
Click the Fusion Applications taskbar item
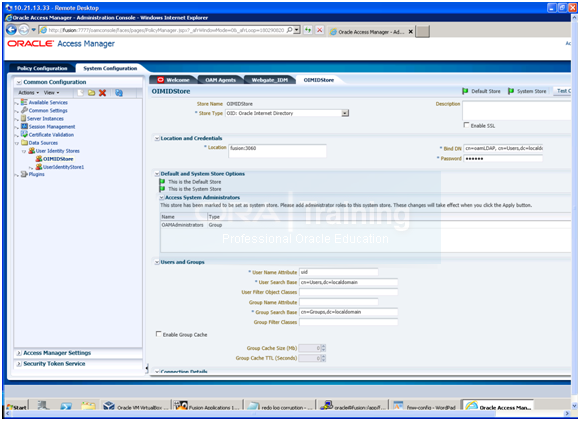pyautogui.click(x=208, y=407)
